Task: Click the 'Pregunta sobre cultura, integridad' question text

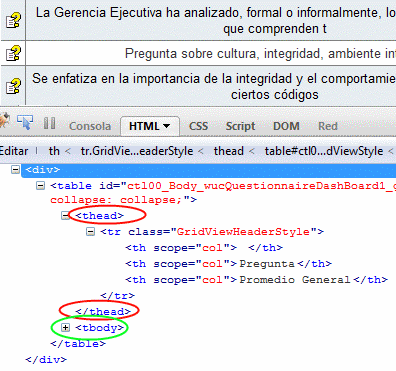Action: pyautogui.click(x=260, y=53)
